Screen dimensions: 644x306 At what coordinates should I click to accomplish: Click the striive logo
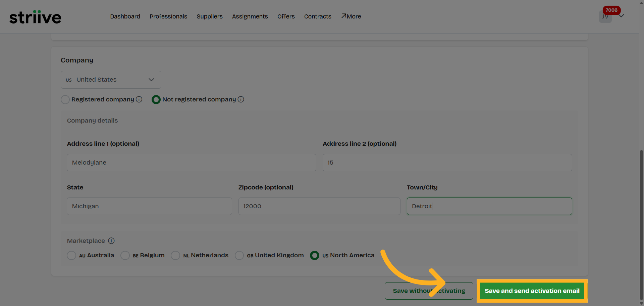click(35, 17)
